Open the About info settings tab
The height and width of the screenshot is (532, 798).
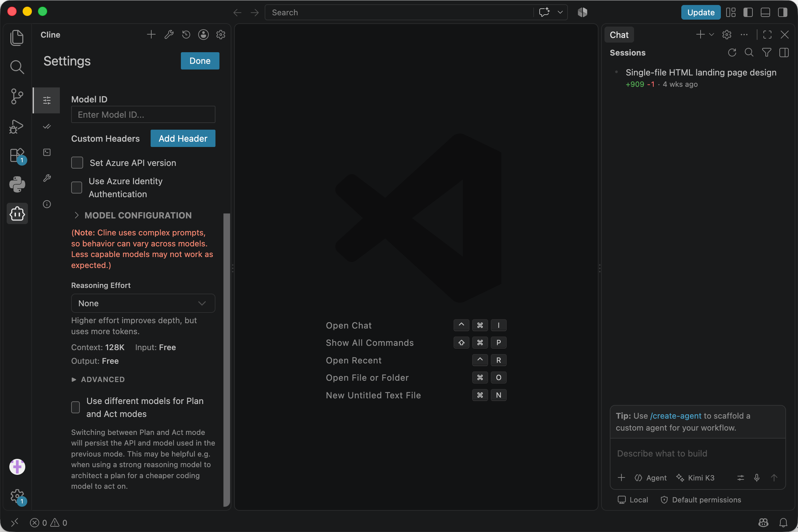pyautogui.click(x=47, y=204)
